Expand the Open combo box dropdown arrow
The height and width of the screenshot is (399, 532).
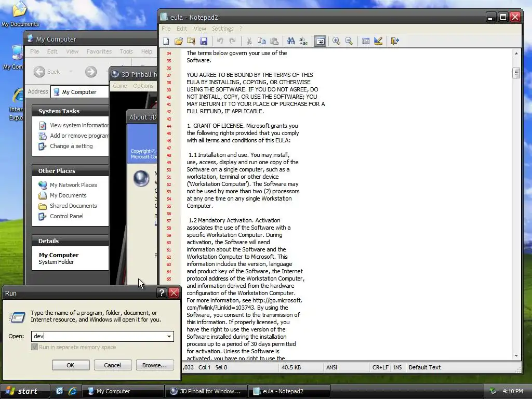click(169, 336)
